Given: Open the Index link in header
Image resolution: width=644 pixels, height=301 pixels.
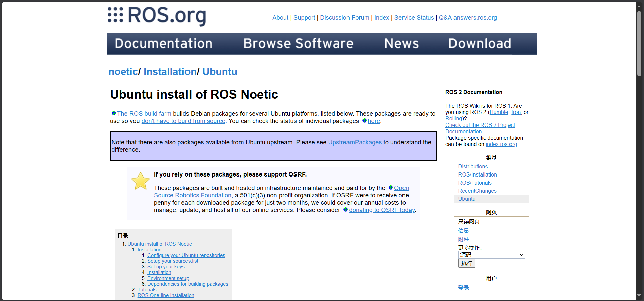Looking at the screenshot, I should [382, 18].
